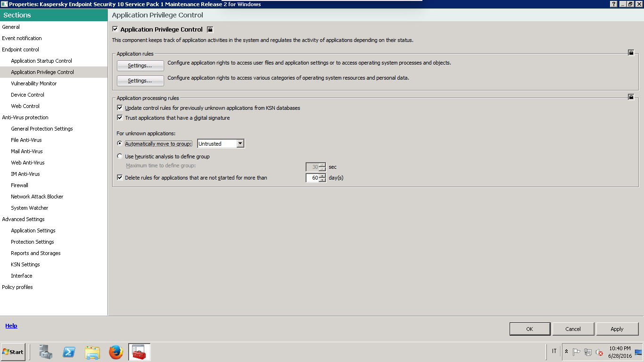Image resolution: width=644 pixels, height=362 pixels.
Task: Open network tray icon
Action: (588, 352)
